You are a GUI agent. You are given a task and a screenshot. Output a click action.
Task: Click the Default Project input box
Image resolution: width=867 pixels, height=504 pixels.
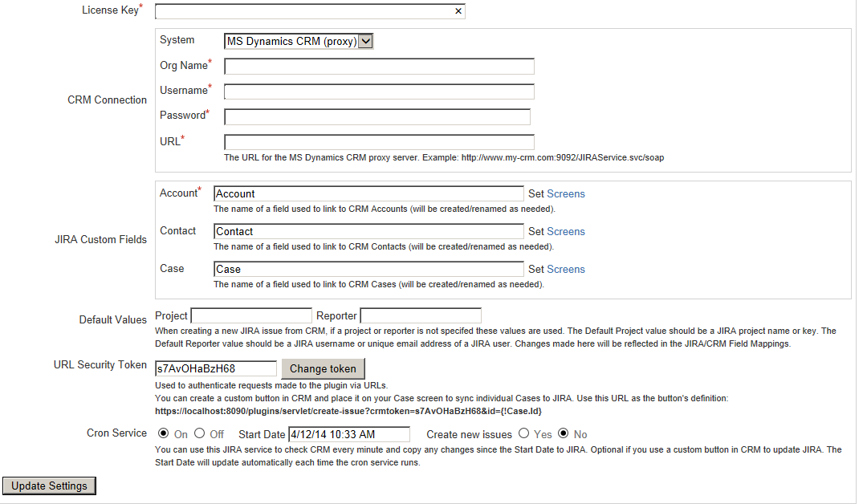coord(251,316)
